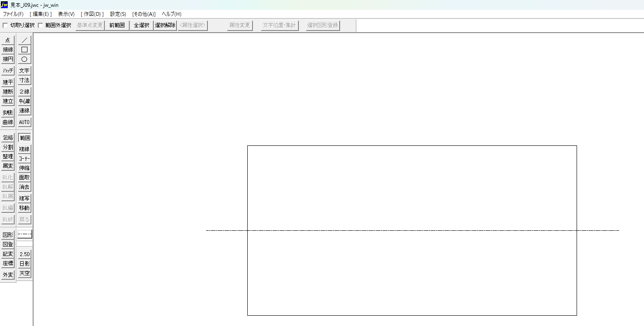Select the line drawing tool icon
The width and height of the screenshot is (644, 326).
[x=24, y=40]
